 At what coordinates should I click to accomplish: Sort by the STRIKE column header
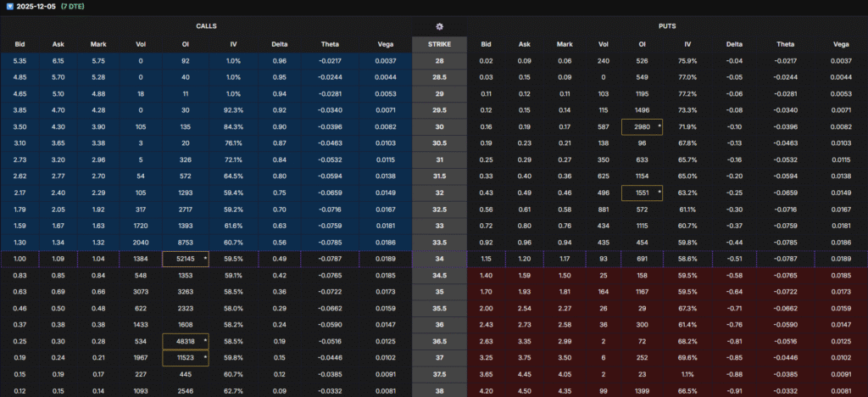pyautogui.click(x=439, y=44)
